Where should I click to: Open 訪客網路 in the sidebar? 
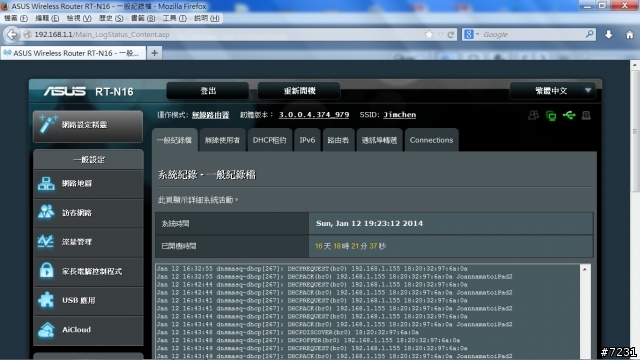pos(88,213)
